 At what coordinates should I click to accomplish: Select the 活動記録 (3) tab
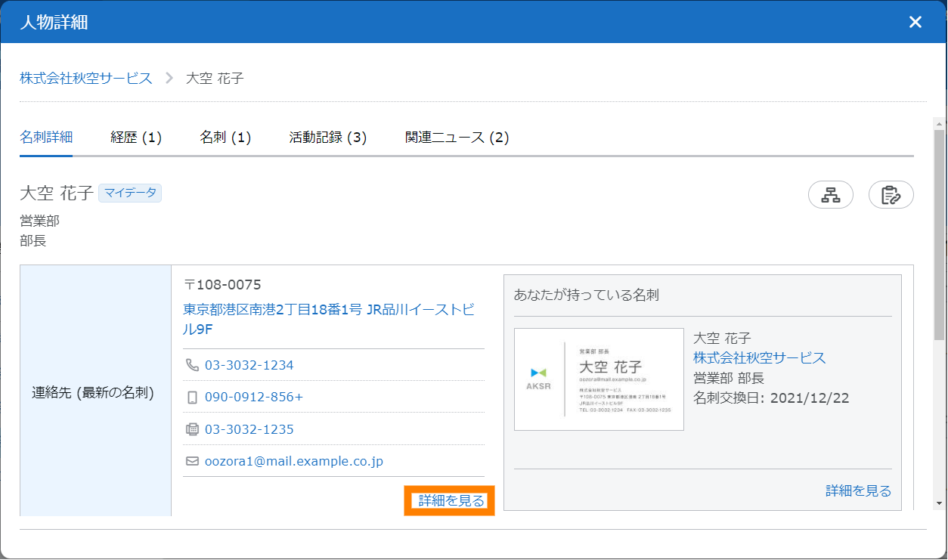point(327,138)
